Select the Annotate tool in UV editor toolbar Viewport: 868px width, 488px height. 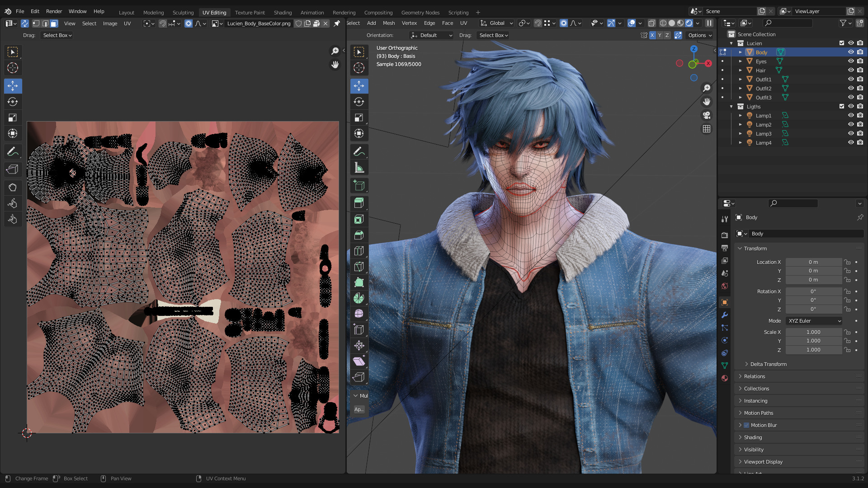click(13, 151)
